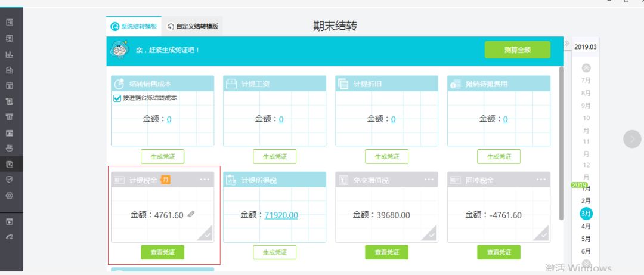Click 查看凭证 under 计提税金
The image size is (644, 275).
click(163, 252)
